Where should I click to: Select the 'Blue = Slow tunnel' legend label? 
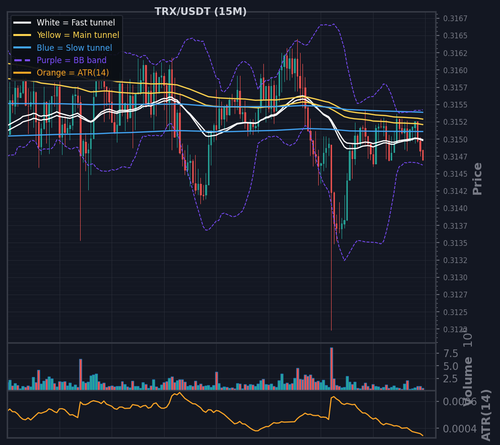point(74,48)
